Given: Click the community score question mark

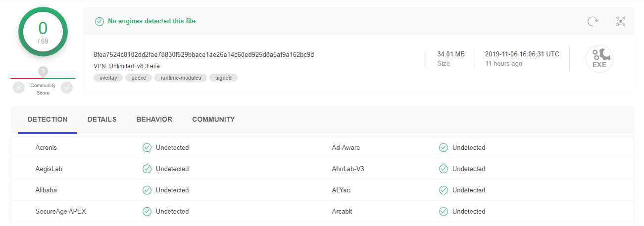Looking at the screenshot, I should pyautogui.click(x=43, y=72).
